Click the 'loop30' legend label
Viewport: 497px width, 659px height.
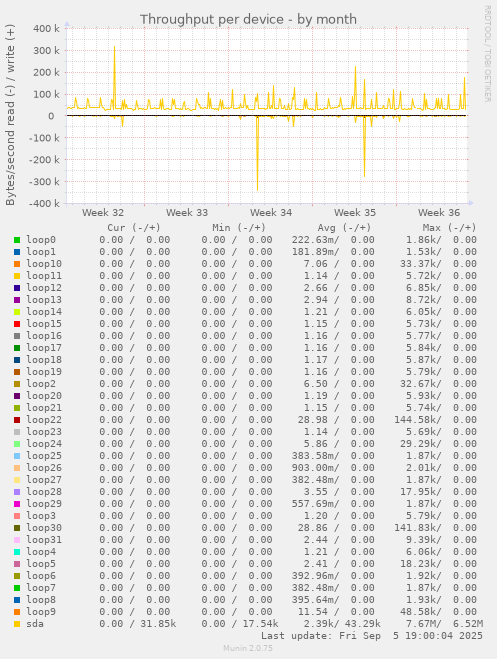44,527
